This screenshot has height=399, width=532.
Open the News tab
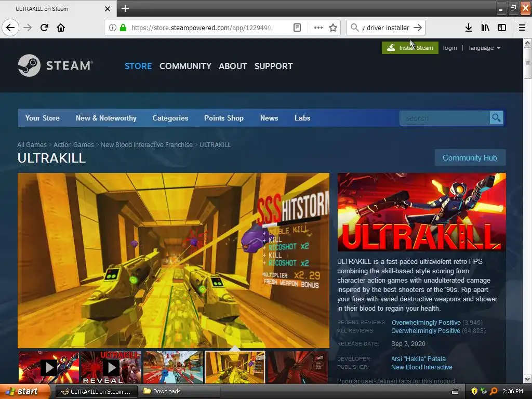(269, 118)
